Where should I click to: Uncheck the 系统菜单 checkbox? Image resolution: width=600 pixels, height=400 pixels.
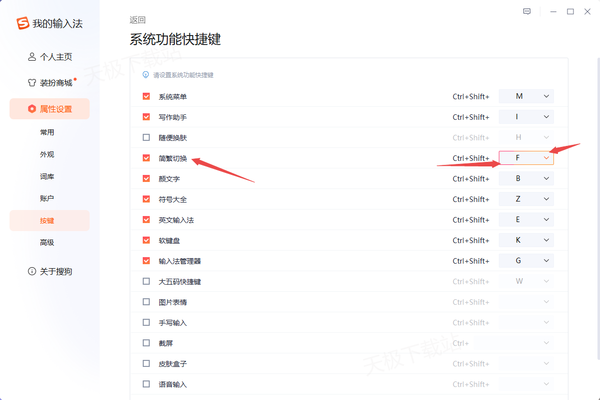(x=147, y=97)
